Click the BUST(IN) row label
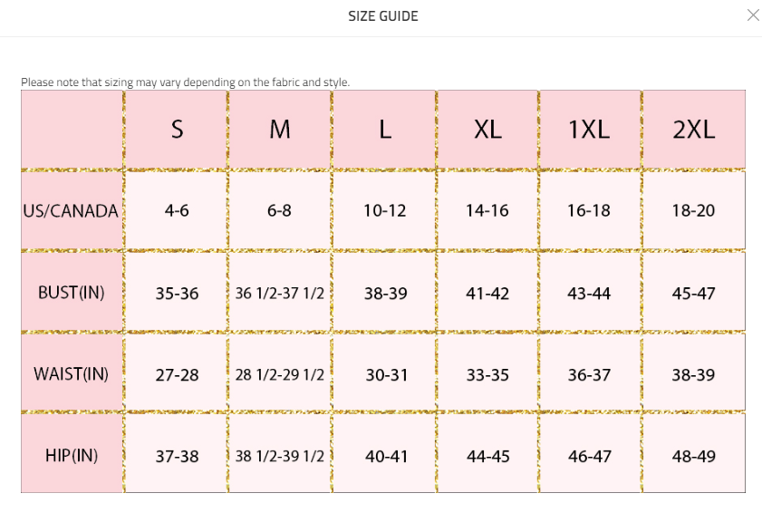Image resolution: width=762 pixels, height=532 pixels. click(71, 293)
